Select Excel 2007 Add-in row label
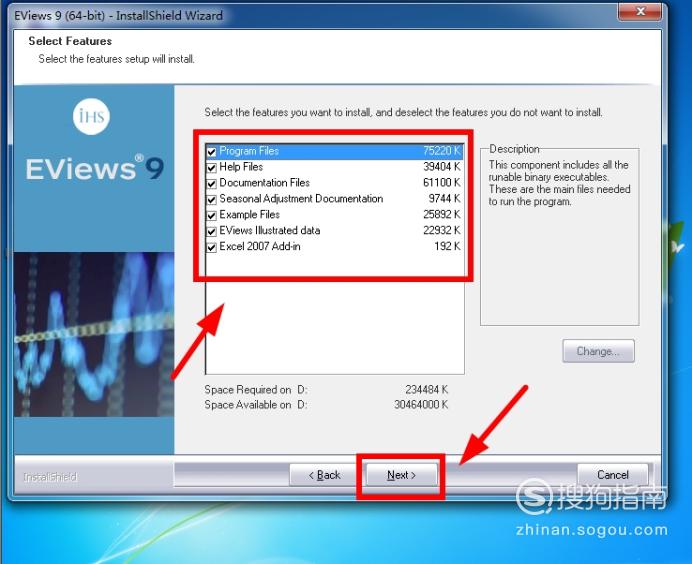The image size is (692, 564). (x=260, y=246)
